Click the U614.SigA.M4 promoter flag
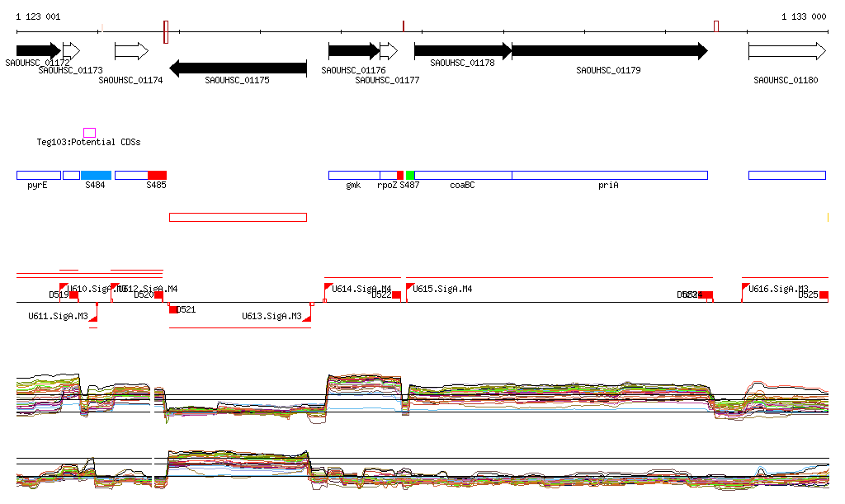Image resolution: width=845 pixels, height=504 pixels. pos(328,287)
